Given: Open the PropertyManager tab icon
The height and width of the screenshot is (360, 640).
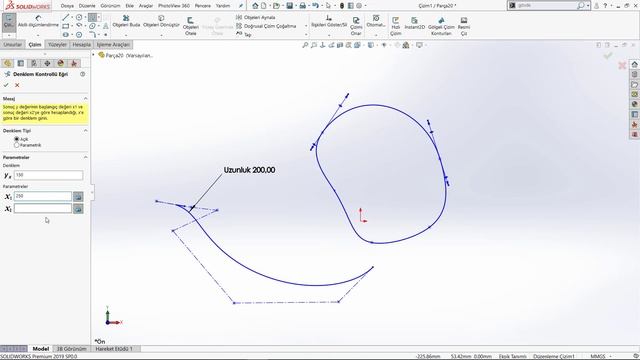Looking at the screenshot, I should [x=21, y=63].
